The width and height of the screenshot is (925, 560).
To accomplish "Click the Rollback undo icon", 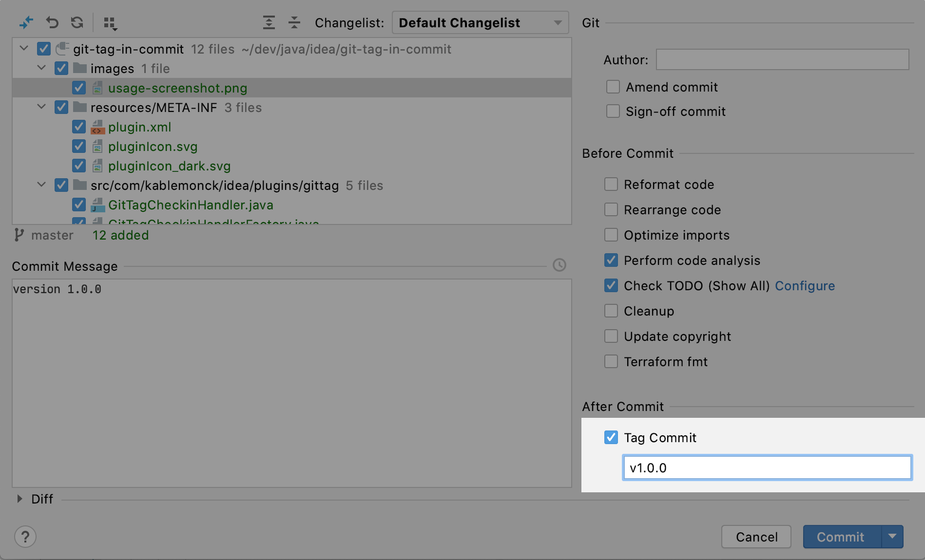I will [x=52, y=22].
